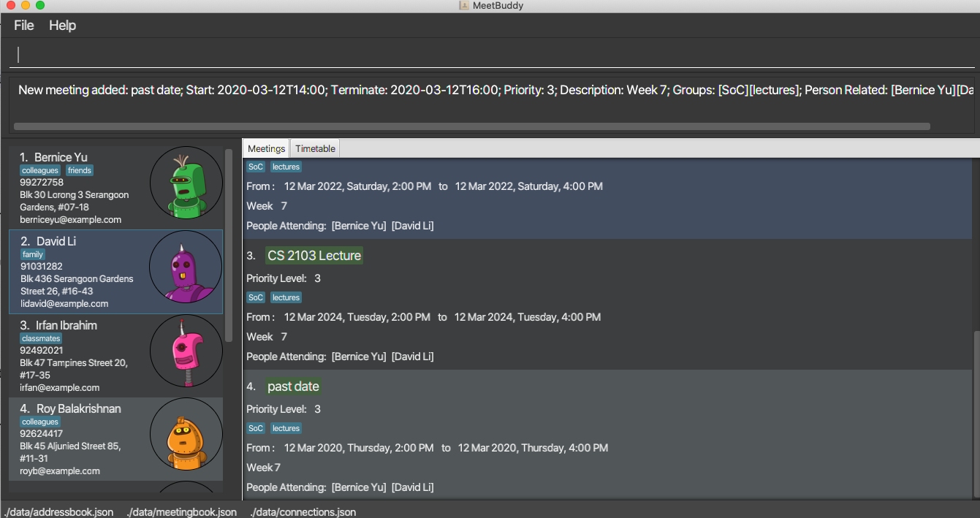
Task: Select contact name Roy Balakrishnan
Action: pos(79,408)
